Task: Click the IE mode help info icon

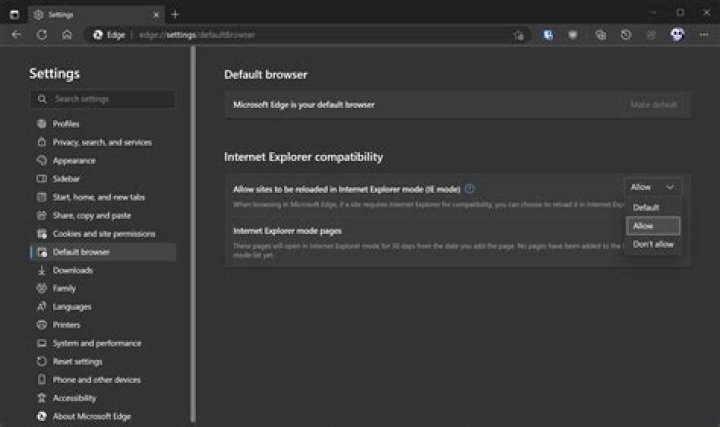Action: tap(469, 189)
